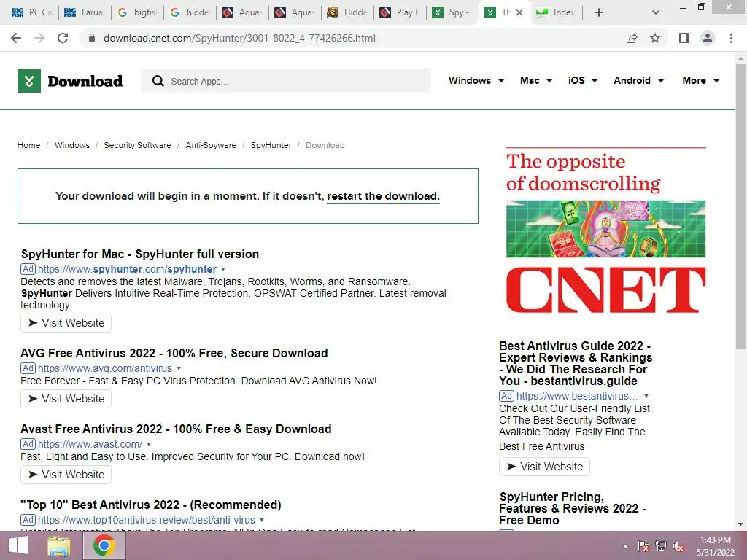Screen dimensions: 747x560
Task: Expand arrow next to top10antivirus.review URL
Action: tap(262, 519)
